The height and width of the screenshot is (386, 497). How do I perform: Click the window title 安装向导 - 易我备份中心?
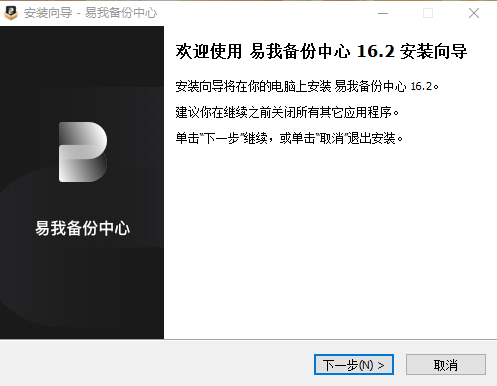pos(90,13)
